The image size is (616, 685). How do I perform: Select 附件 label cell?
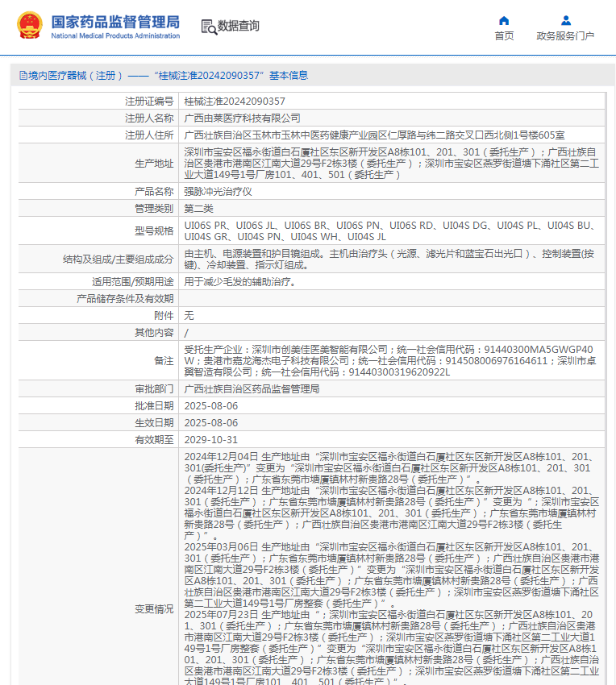tap(98, 316)
